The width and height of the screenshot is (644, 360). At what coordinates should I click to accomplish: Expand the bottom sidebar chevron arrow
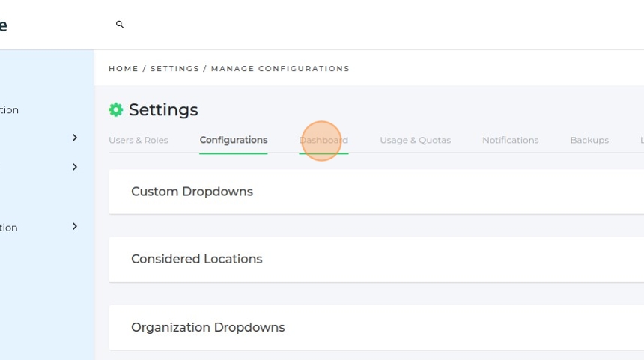pyautogui.click(x=75, y=226)
